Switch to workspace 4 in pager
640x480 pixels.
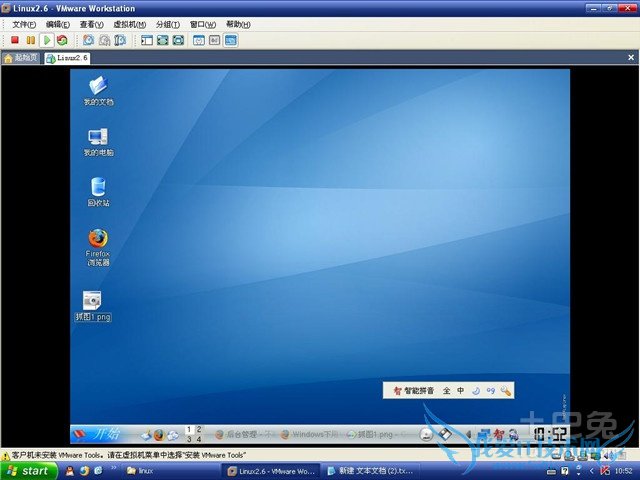click(199, 439)
